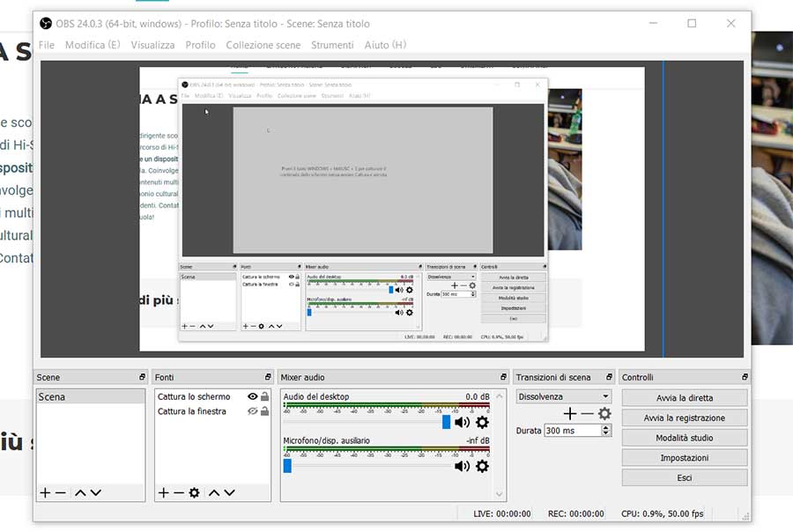Move source down in Fonti panel
The height and width of the screenshot is (532, 793).
coord(230,492)
